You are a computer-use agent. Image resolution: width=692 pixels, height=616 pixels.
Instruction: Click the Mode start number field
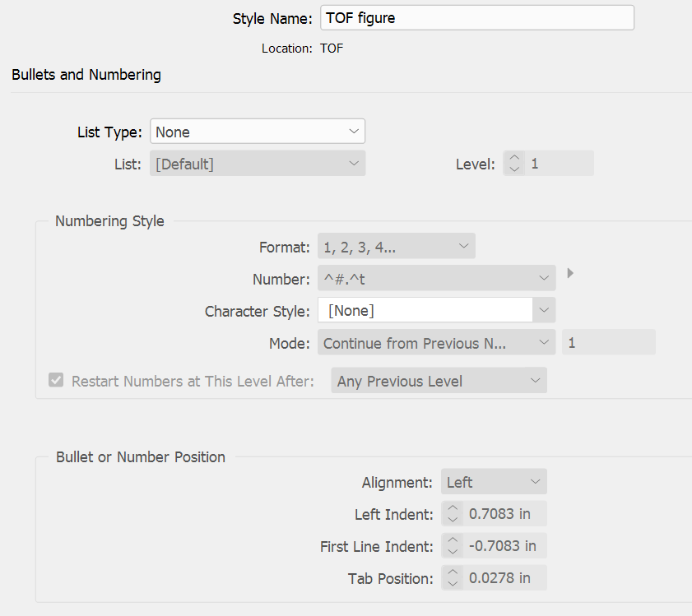coord(609,342)
